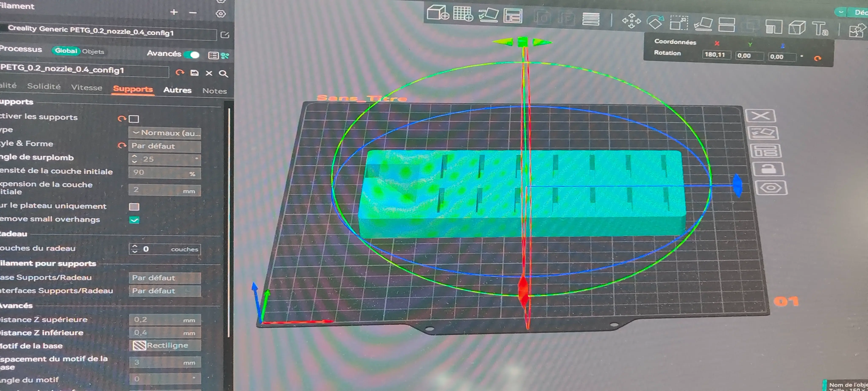Enable the 'Activer les supports' checkbox

tap(134, 119)
